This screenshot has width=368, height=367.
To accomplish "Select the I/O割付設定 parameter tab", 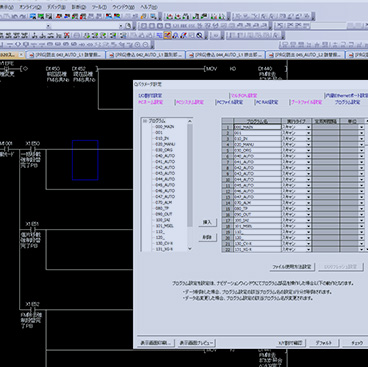I will 150,96.
